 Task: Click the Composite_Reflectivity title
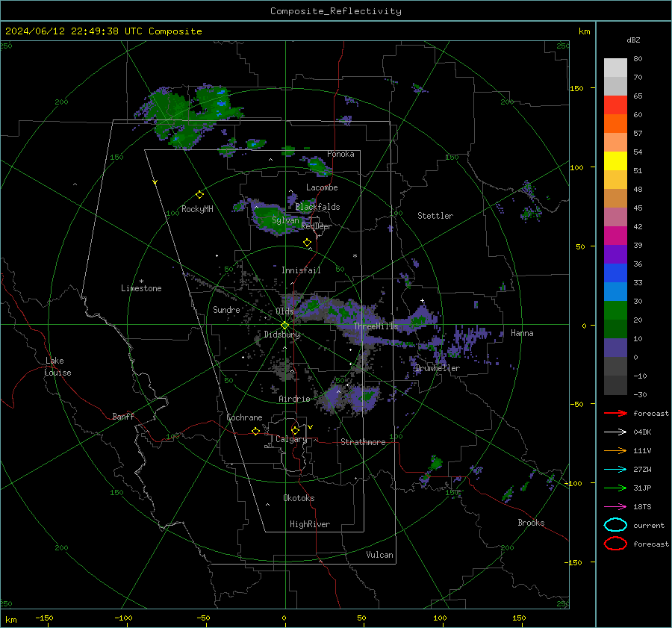pyautogui.click(x=336, y=11)
